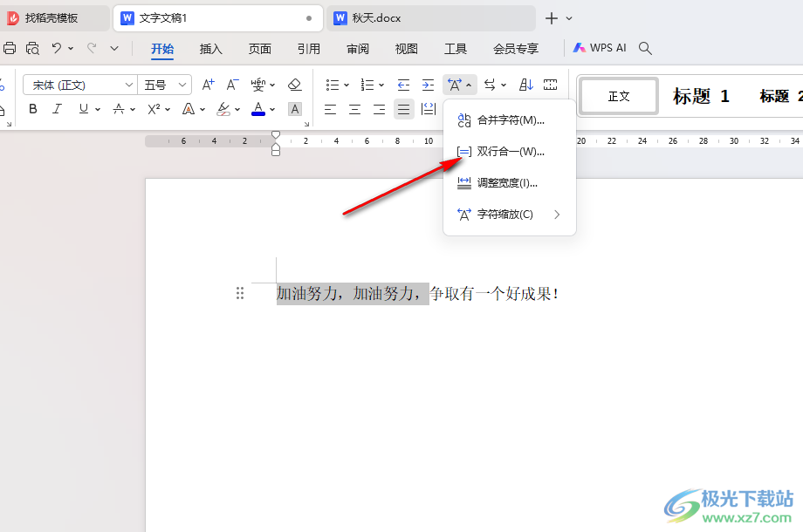803x532 pixels.
Task: Toggle underline formatting
Action: [84, 109]
